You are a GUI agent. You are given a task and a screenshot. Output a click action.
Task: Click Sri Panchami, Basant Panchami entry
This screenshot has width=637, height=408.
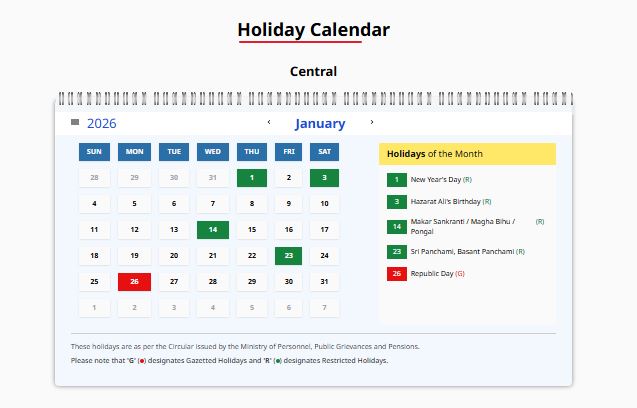pyautogui.click(x=462, y=251)
